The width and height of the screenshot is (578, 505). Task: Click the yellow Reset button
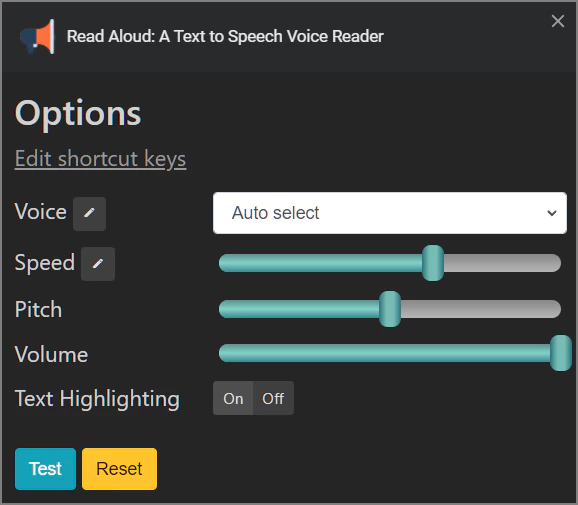(x=119, y=469)
